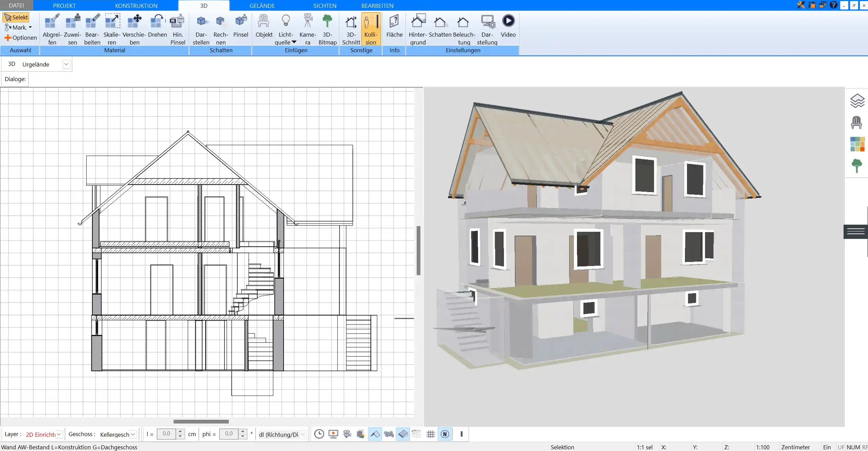
Task: Insert a 3D-Bitmap tree
Action: click(327, 29)
